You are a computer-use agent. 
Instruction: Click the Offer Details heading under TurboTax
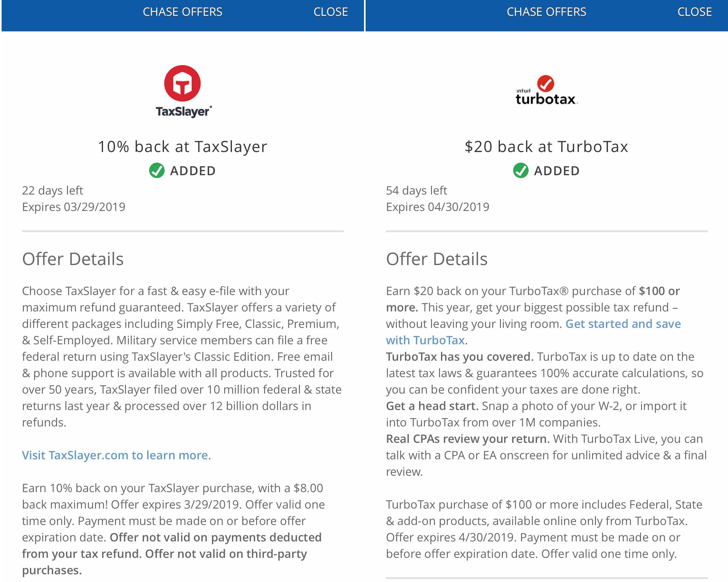[x=437, y=259]
